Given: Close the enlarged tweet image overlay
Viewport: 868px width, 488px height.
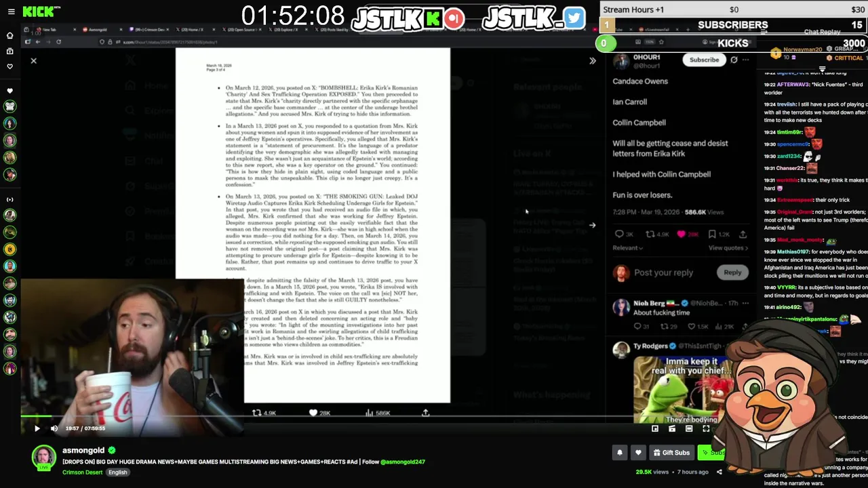Looking at the screenshot, I should click(33, 61).
